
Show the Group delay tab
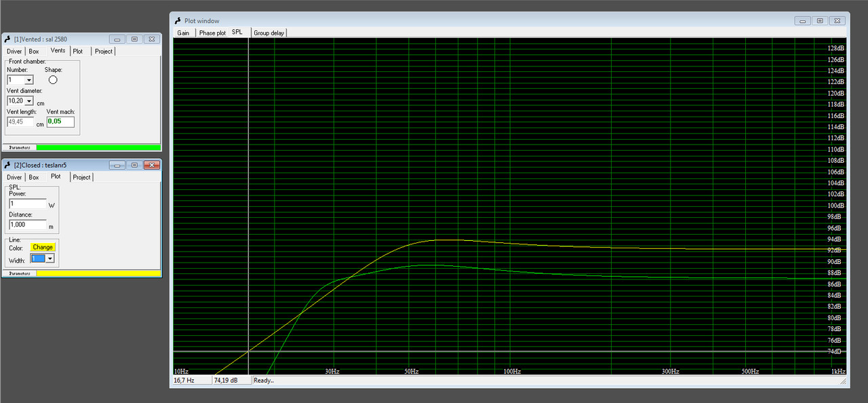point(269,33)
